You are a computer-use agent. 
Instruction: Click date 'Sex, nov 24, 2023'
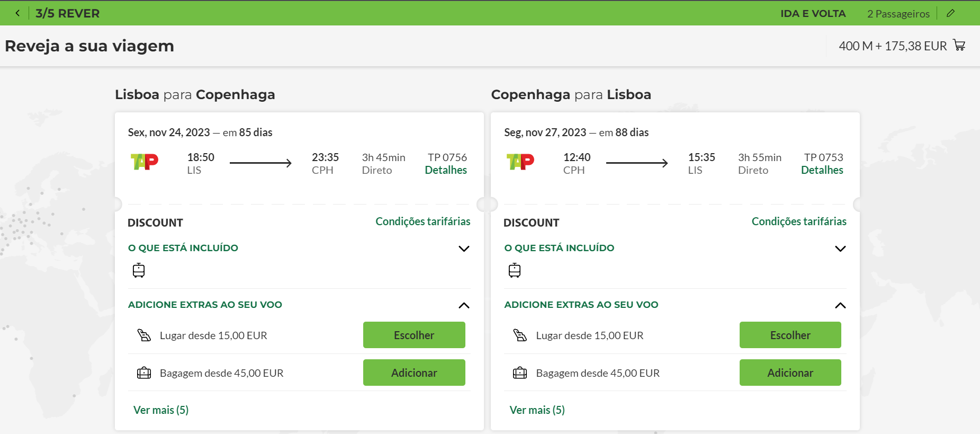point(169,132)
